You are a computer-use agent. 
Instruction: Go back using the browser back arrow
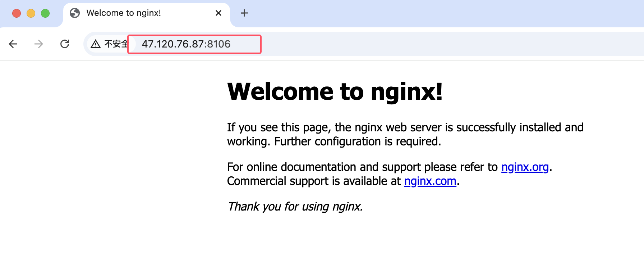13,44
